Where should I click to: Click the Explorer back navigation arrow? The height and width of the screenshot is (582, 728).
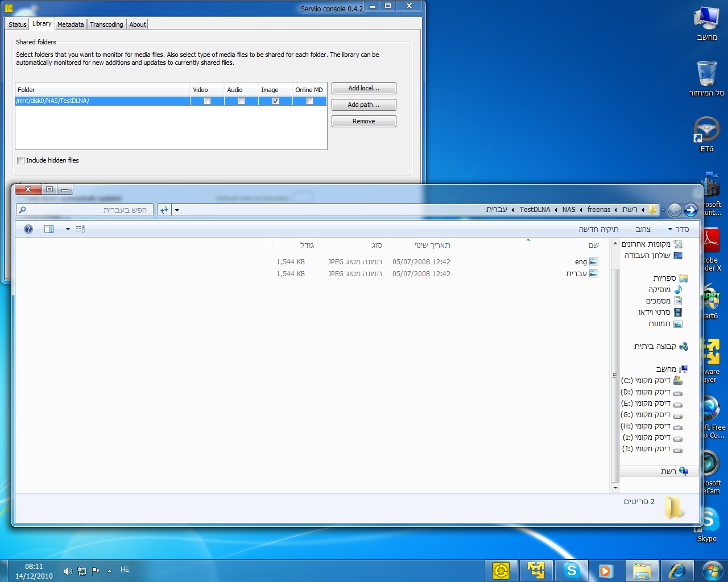tap(690, 210)
